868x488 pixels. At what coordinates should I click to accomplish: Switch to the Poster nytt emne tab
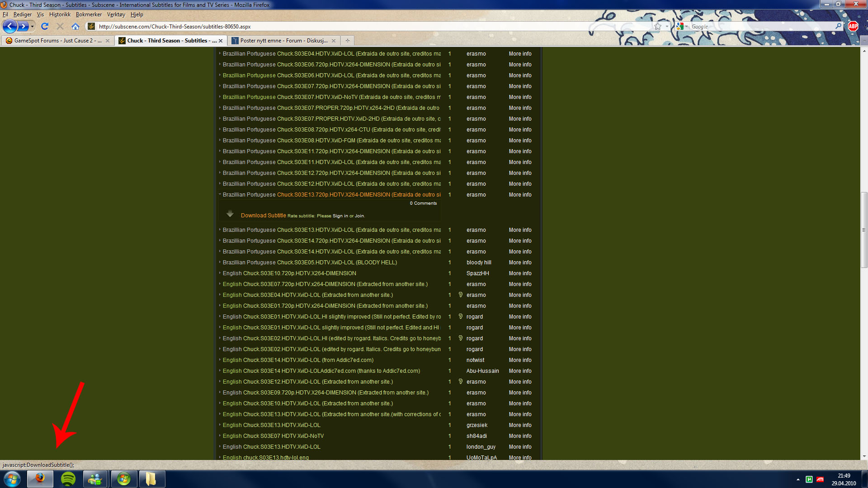tap(284, 41)
